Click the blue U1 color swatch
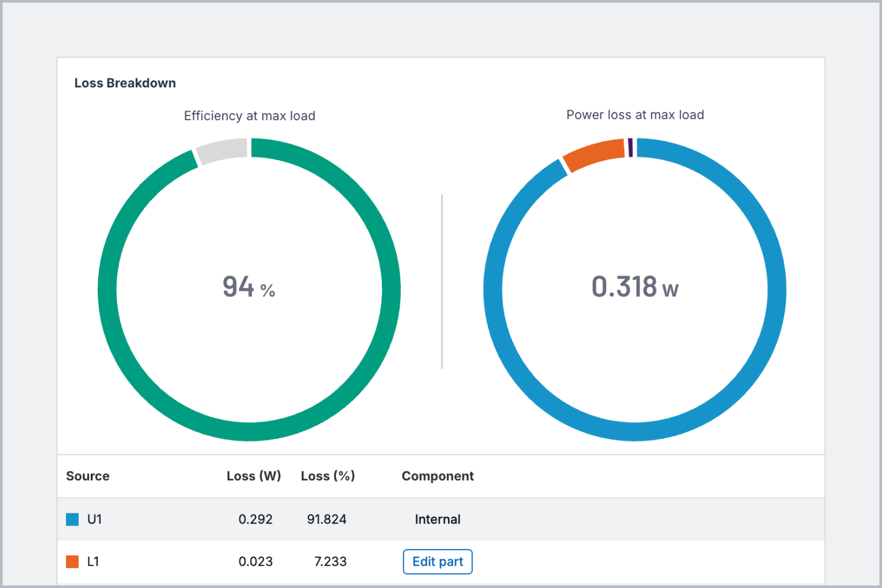882x588 pixels. coord(71,519)
